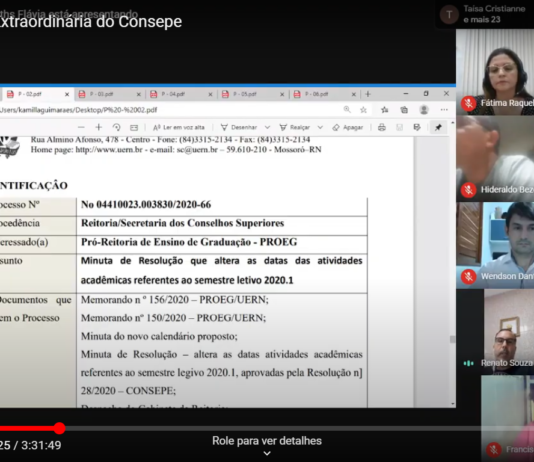Click 'Memorando n° 156/2020 – PROEG/UERN' line

pos(175,300)
